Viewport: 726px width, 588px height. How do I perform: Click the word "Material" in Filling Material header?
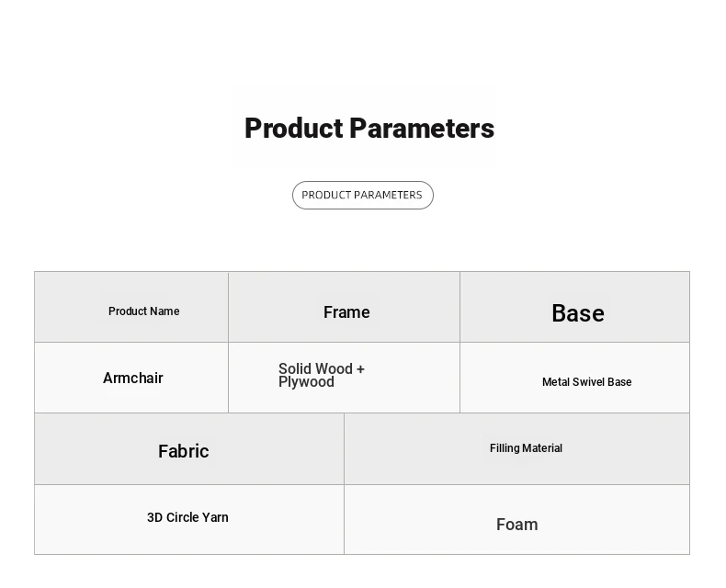click(x=543, y=448)
